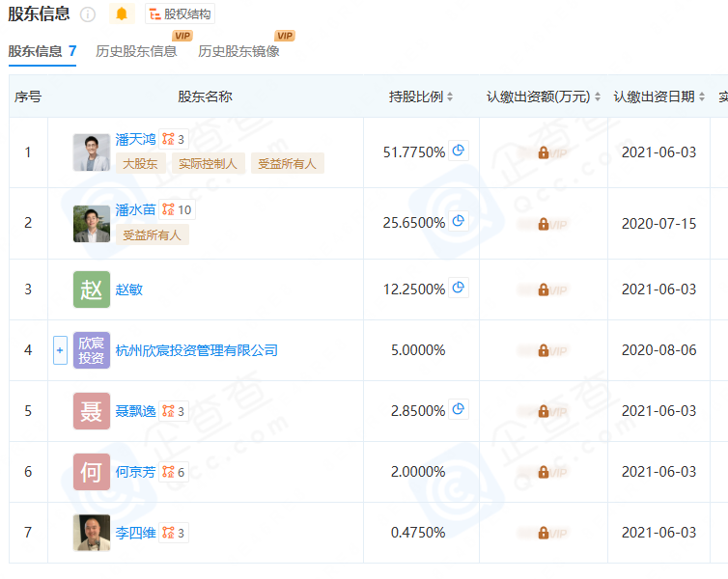Screen dimensions: 728x579
Task: Open pie chart icon beside 51.7750%
Action: point(459,151)
